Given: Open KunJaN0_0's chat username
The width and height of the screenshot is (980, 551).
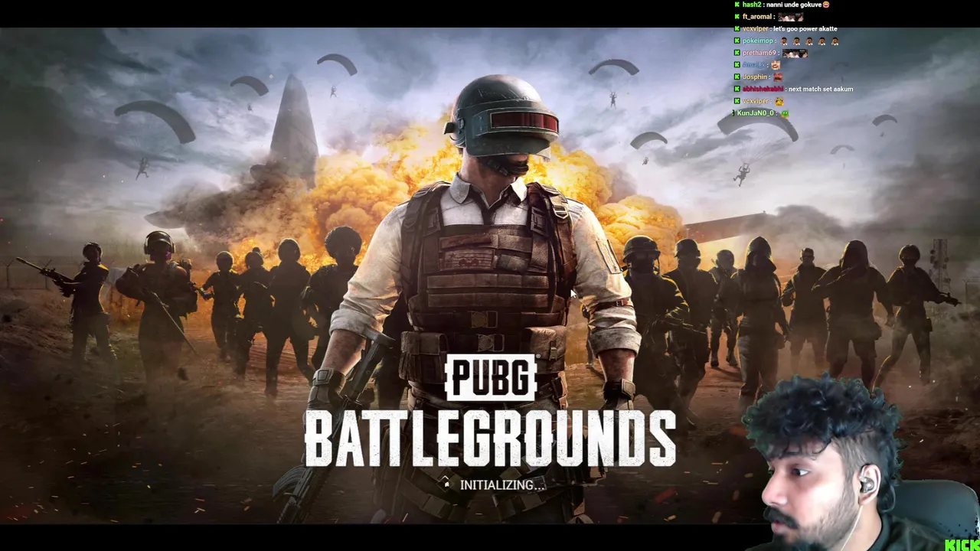Looking at the screenshot, I should coord(756,113).
